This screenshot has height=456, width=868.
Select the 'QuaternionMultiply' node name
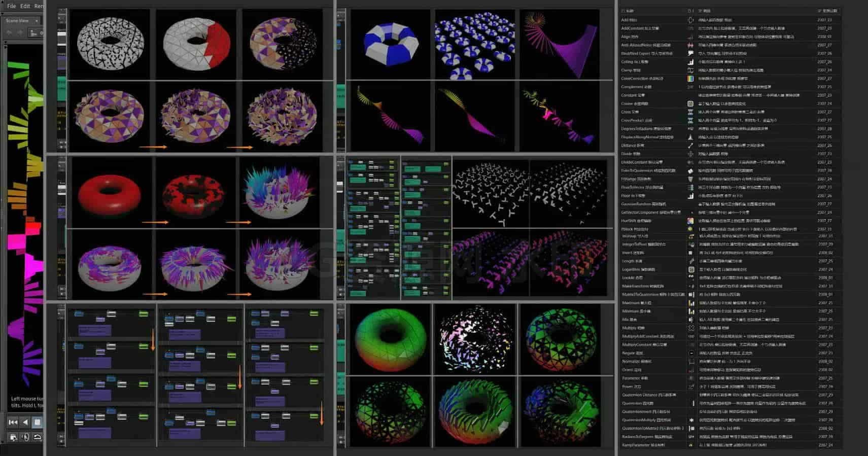pyautogui.click(x=639, y=420)
